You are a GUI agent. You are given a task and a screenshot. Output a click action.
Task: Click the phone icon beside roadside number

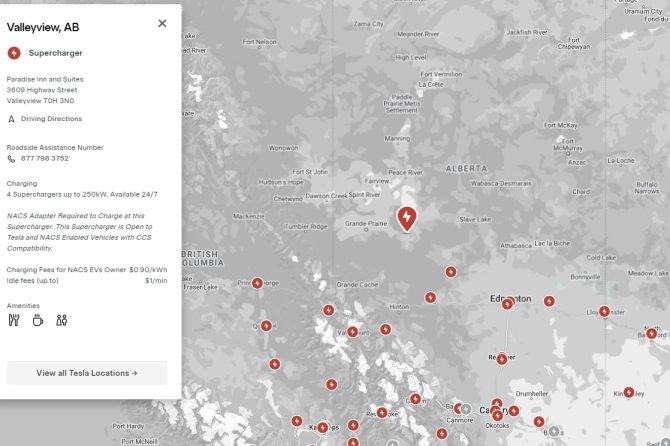click(x=11, y=158)
